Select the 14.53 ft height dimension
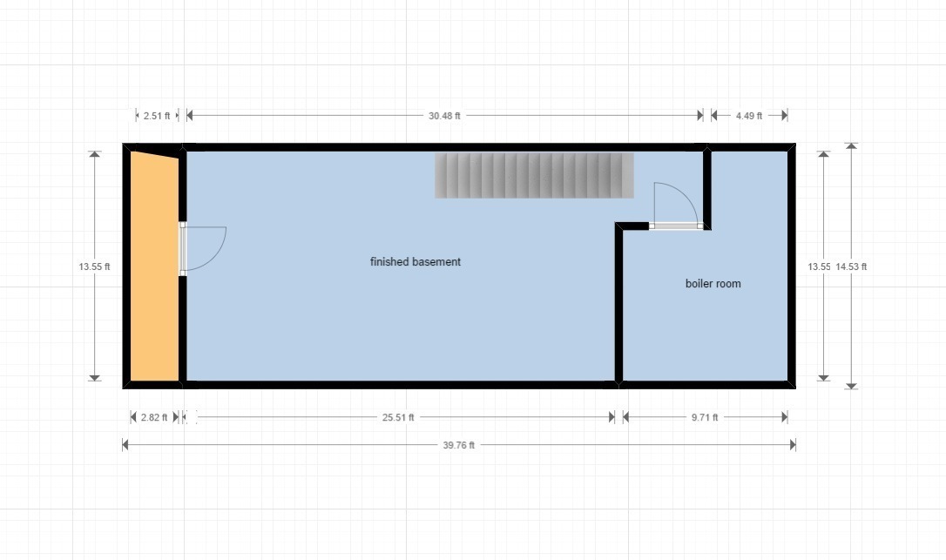The height and width of the screenshot is (560, 946). tap(851, 267)
